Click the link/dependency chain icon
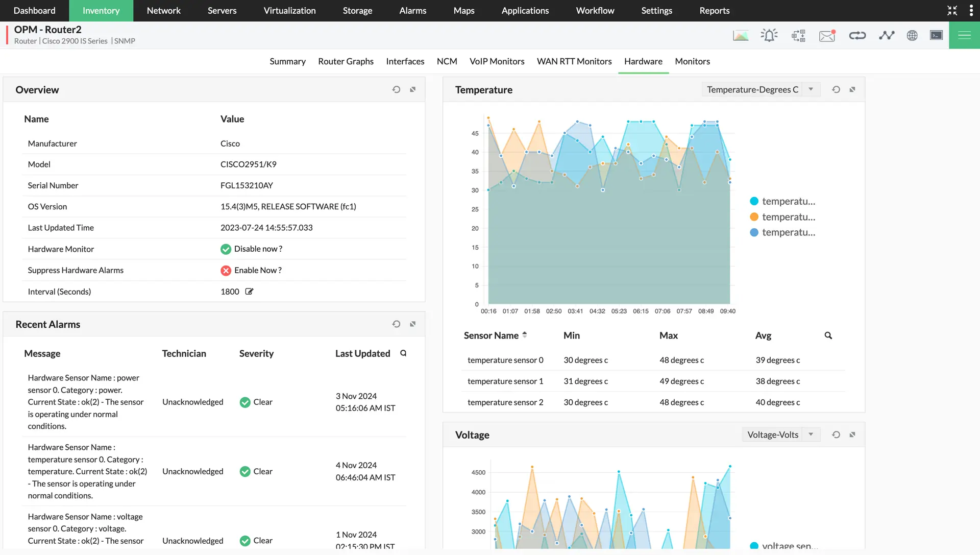 pyautogui.click(x=857, y=35)
